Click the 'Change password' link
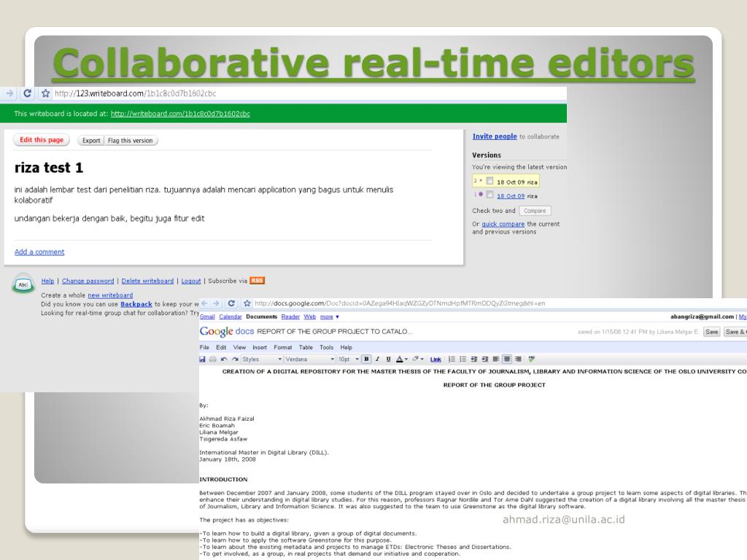This screenshot has width=747, height=560. coord(88,281)
